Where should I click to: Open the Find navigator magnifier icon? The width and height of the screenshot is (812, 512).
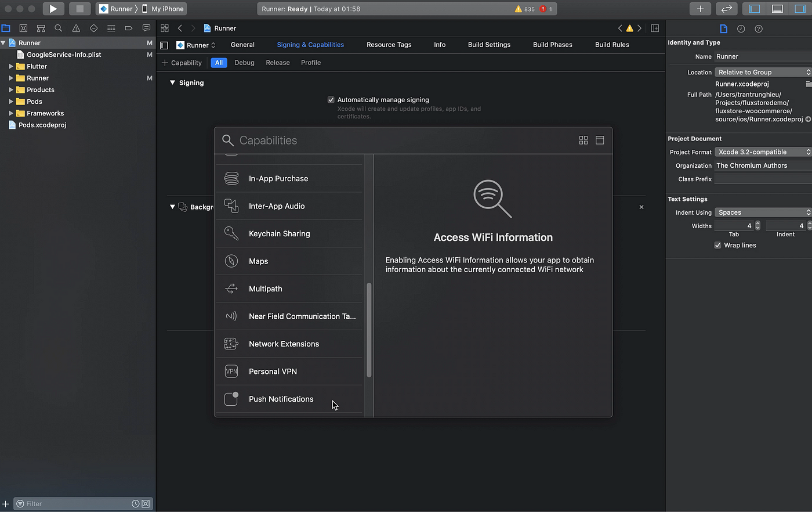tap(58, 28)
